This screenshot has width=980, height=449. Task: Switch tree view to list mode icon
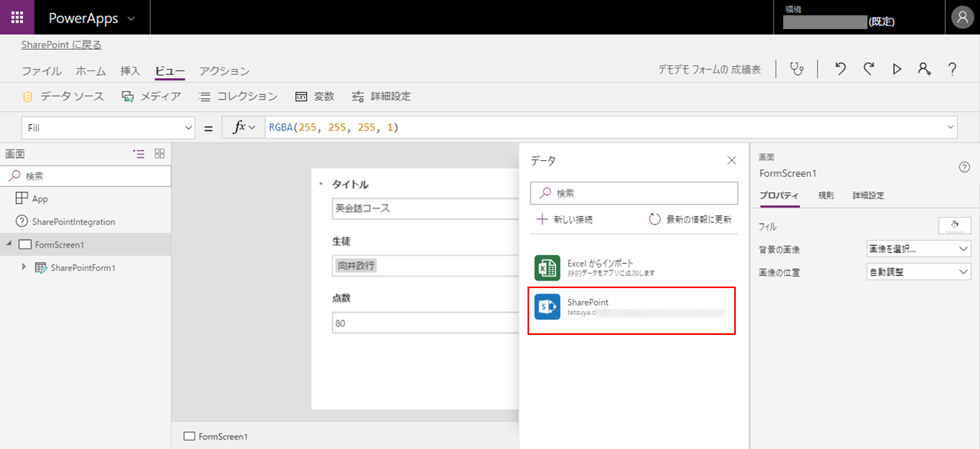[x=139, y=153]
